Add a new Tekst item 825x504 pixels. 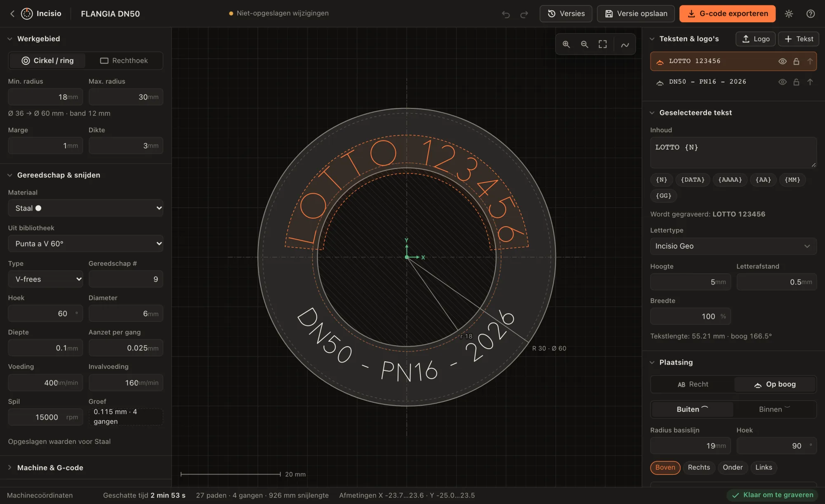pyautogui.click(x=798, y=39)
